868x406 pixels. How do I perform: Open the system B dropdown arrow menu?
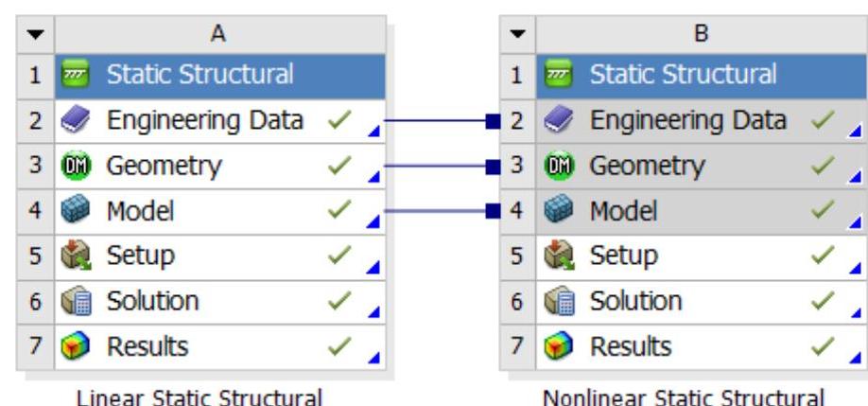pyautogui.click(x=517, y=34)
